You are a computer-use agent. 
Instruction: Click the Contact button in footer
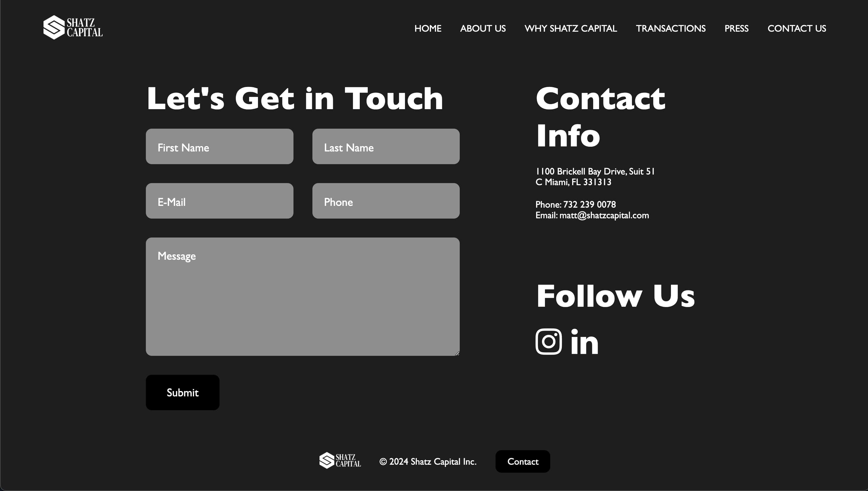(x=522, y=461)
